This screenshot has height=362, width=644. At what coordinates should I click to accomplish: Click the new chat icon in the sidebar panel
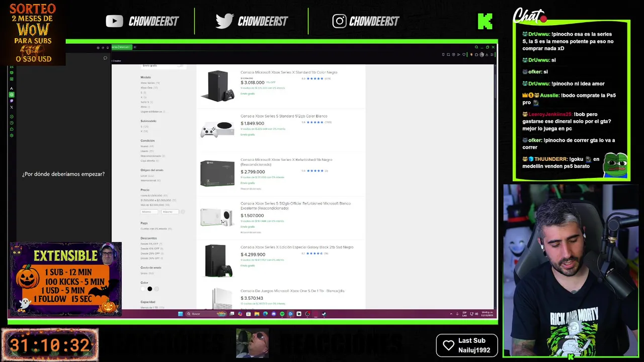[105, 58]
